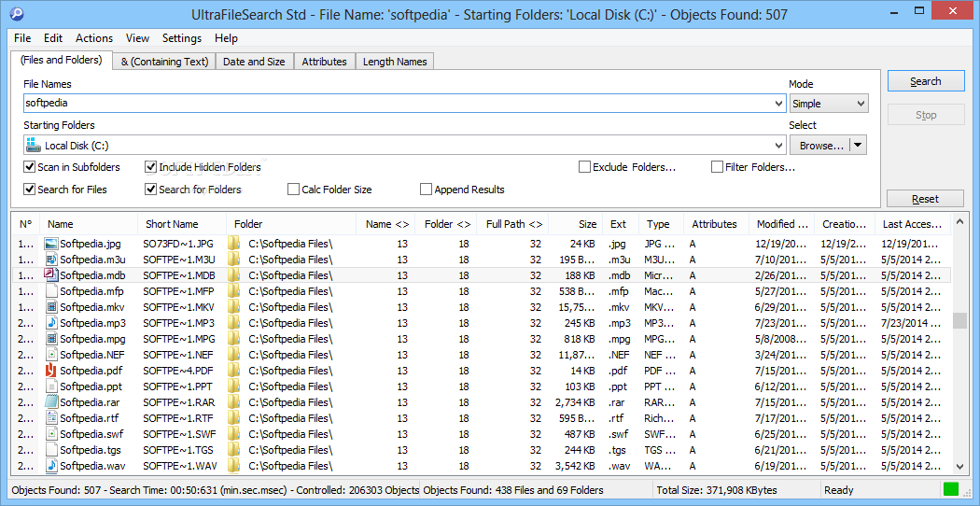Switch to the Attributes tab

pos(325,62)
